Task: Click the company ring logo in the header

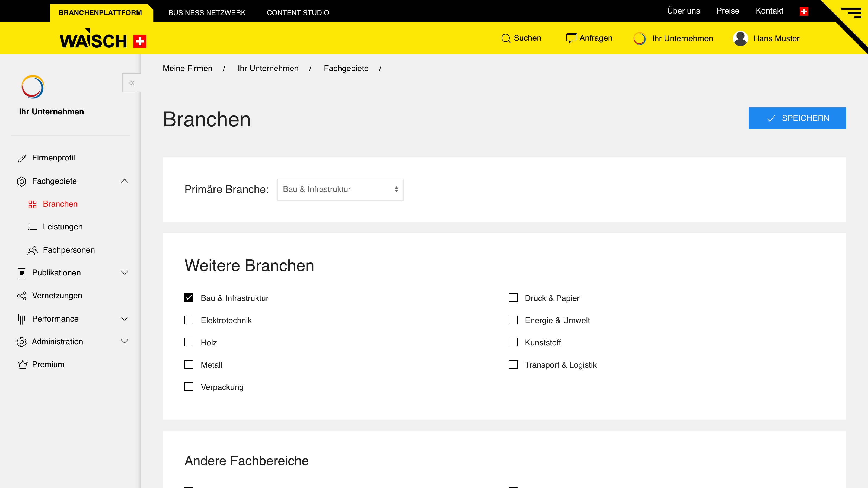Action: pyautogui.click(x=640, y=38)
